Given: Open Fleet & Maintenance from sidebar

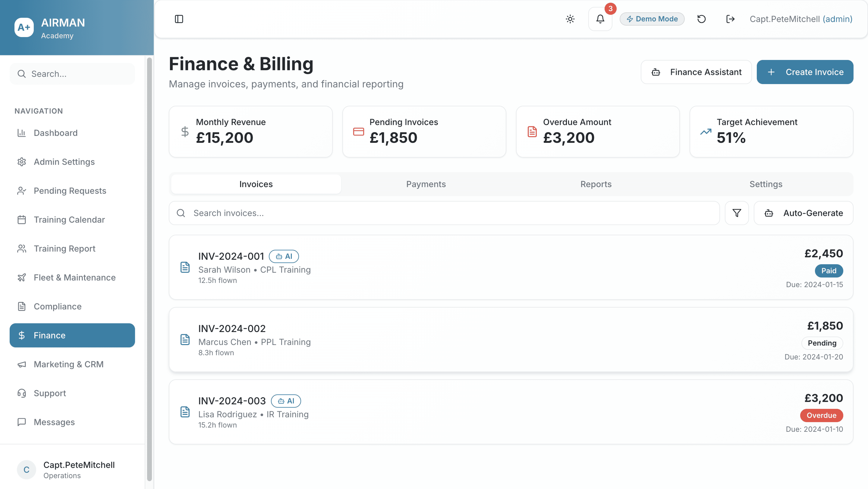Looking at the screenshot, I should tap(74, 277).
